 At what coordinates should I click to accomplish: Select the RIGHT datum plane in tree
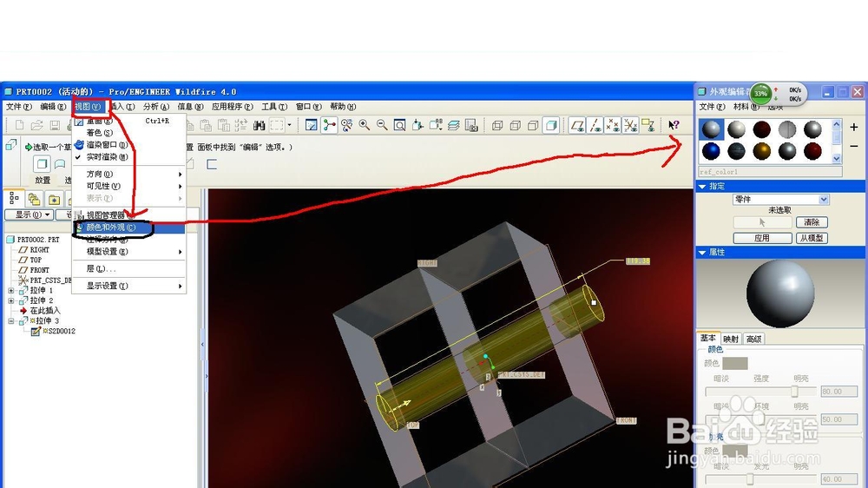click(35, 250)
